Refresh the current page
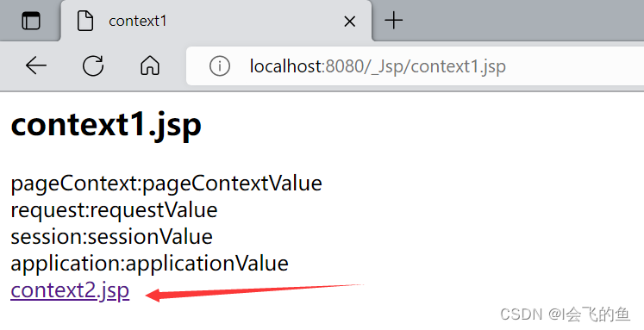Screen dimensions: 644x330 (x=93, y=65)
